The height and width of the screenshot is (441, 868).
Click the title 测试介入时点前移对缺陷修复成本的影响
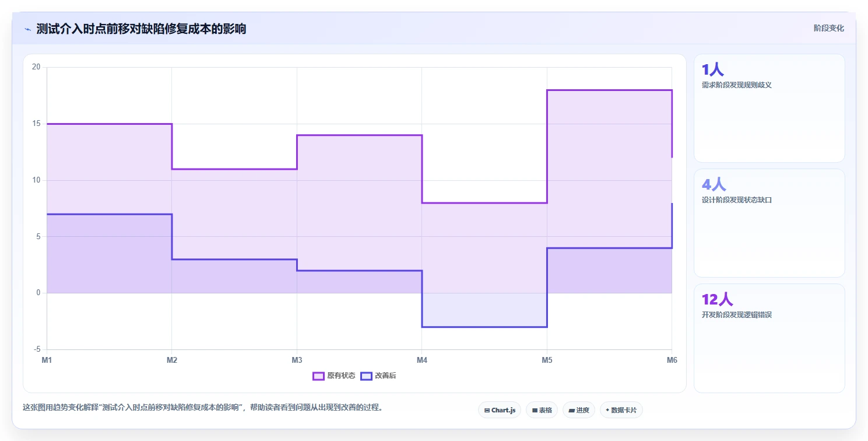(141, 29)
